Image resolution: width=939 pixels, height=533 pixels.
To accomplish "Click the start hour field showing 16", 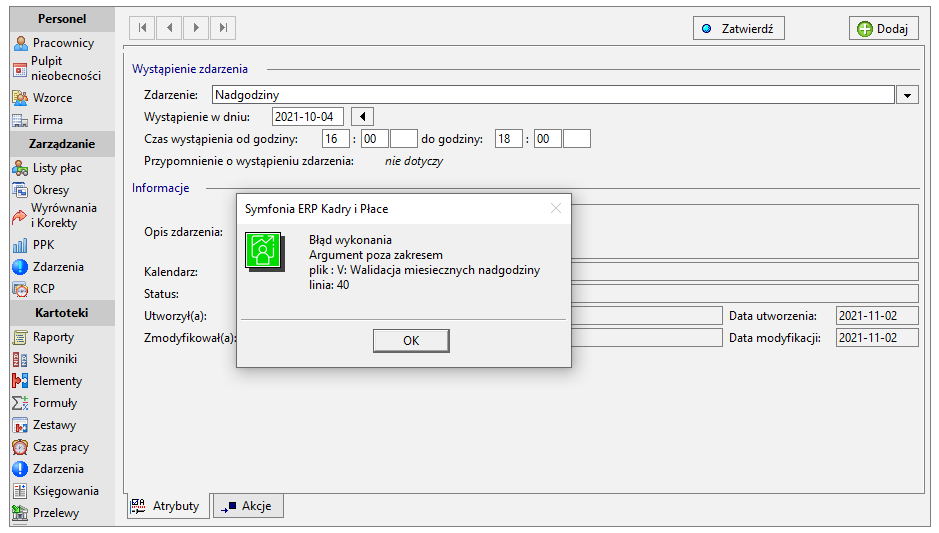I will pos(335,139).
